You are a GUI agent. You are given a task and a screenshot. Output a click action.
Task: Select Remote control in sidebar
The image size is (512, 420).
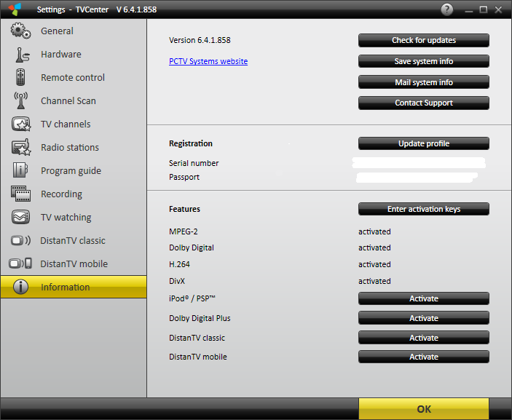click(x=74, y=78)
